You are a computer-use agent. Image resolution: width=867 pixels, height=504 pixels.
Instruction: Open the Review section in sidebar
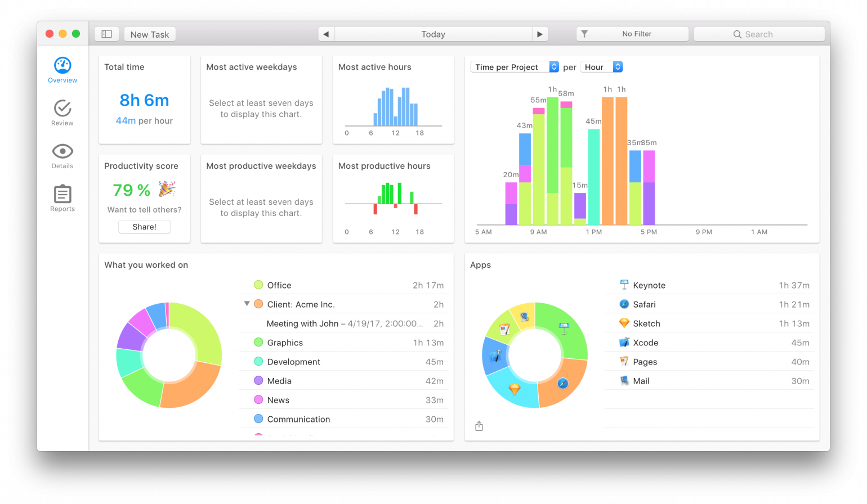(x=62, y=108)
